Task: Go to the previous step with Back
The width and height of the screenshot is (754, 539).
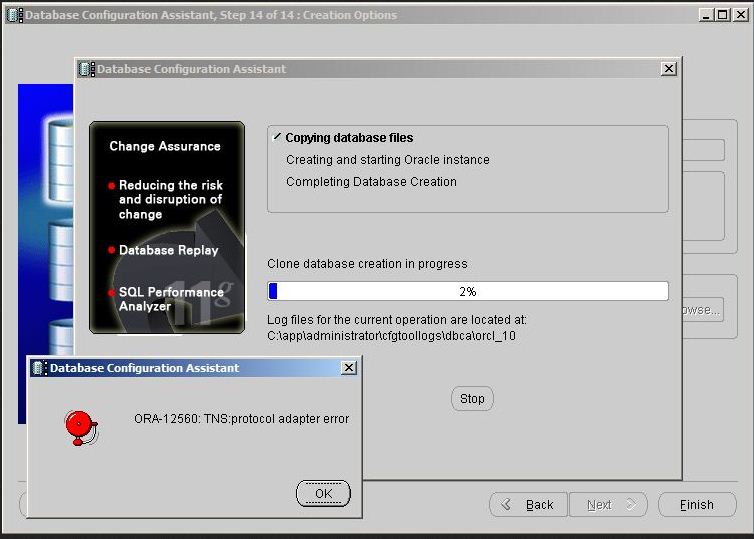Action: (528, 504)
